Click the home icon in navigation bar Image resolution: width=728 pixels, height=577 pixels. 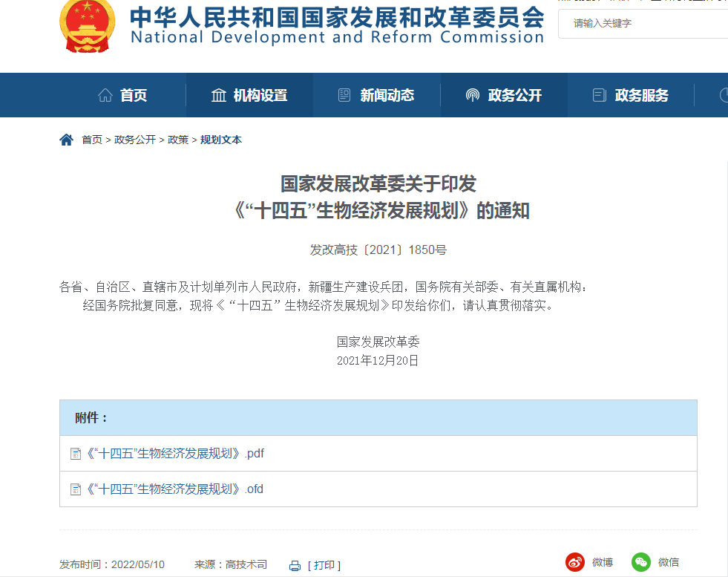(x=105, y=95)
